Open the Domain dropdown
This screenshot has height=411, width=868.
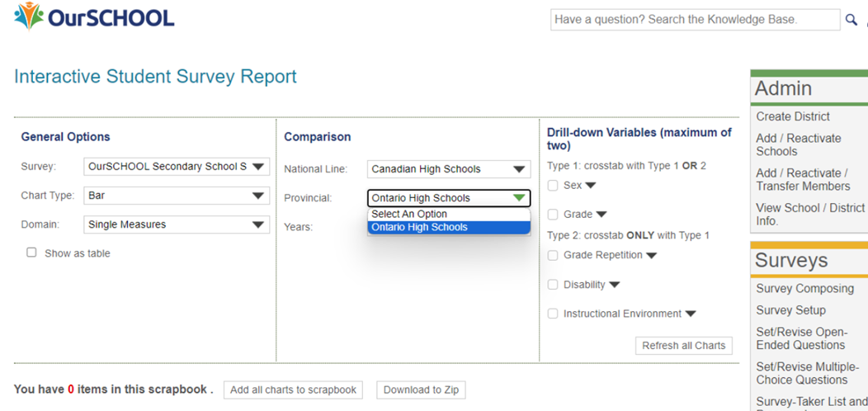177,224
